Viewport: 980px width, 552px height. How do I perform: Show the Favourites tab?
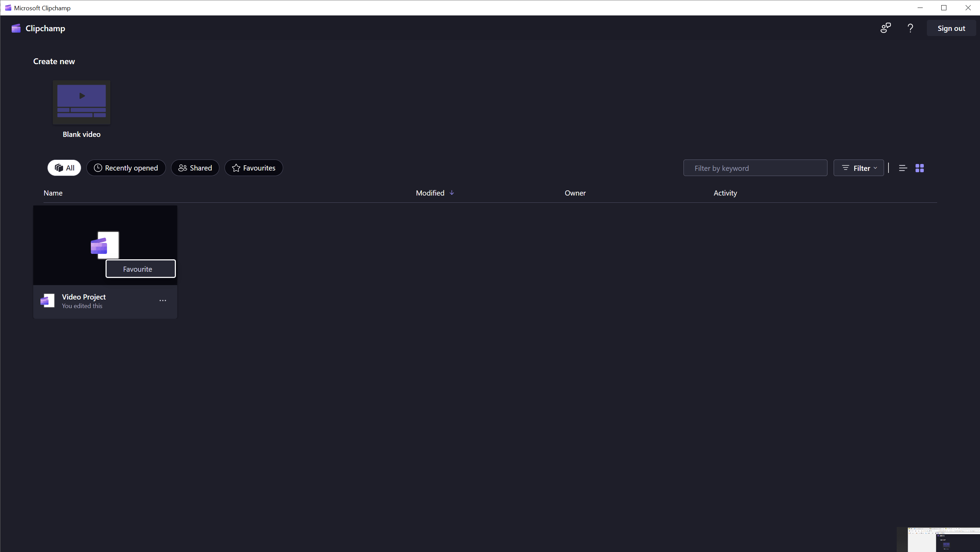click(253, 168)
